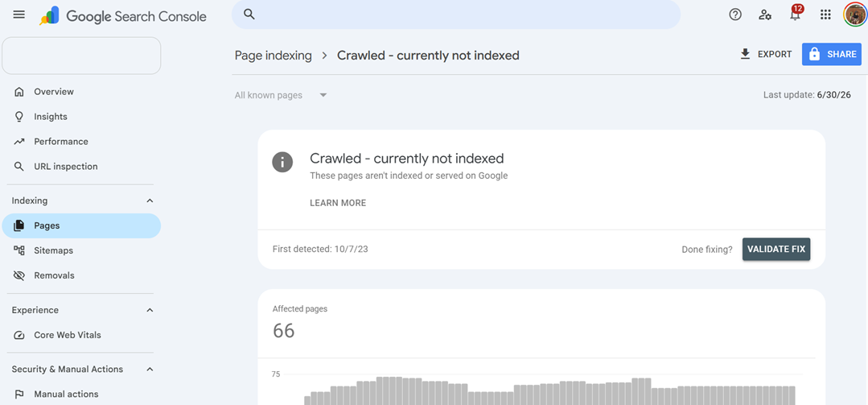Click the URL inspection magnifier icon
This screenshot has width=868, height=405.
tap(19, 166)
